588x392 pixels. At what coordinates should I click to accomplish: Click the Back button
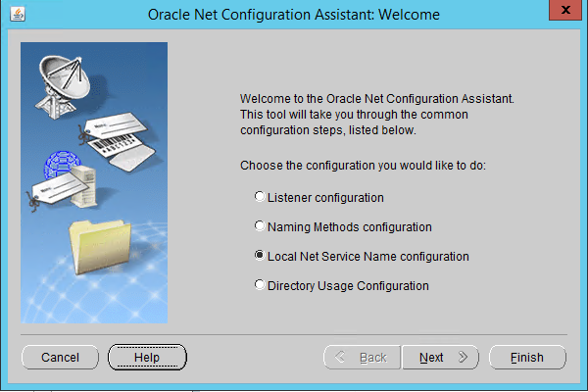[363, 357]
